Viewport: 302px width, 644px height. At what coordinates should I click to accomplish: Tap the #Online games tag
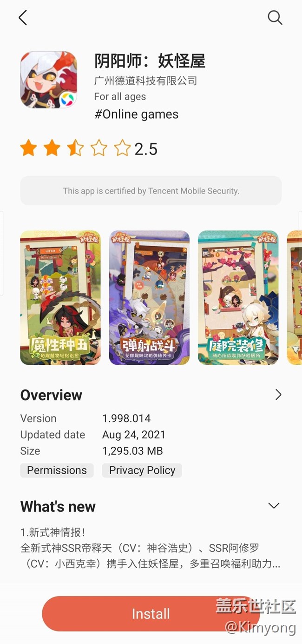[136, 114]
